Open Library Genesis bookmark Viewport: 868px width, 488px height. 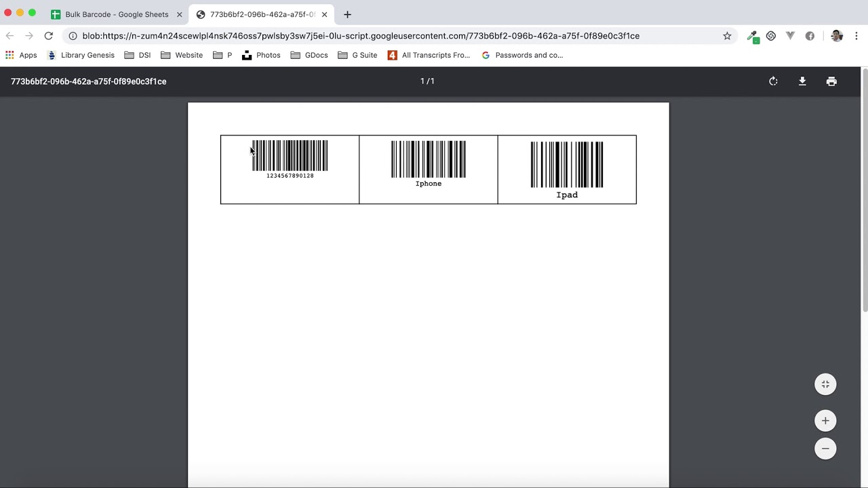click(x=81, y=55)
